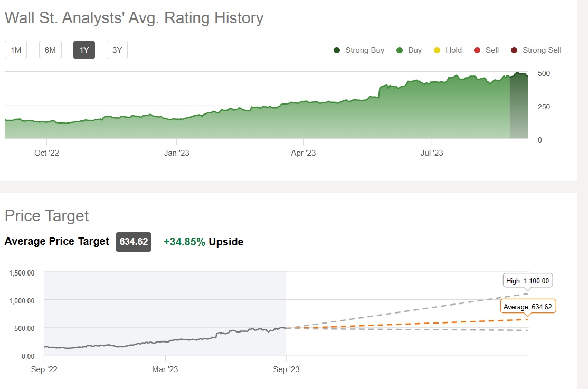Click the Strong Buy legend label
This screenshot has height=389, width=588.
pos(365,50)
